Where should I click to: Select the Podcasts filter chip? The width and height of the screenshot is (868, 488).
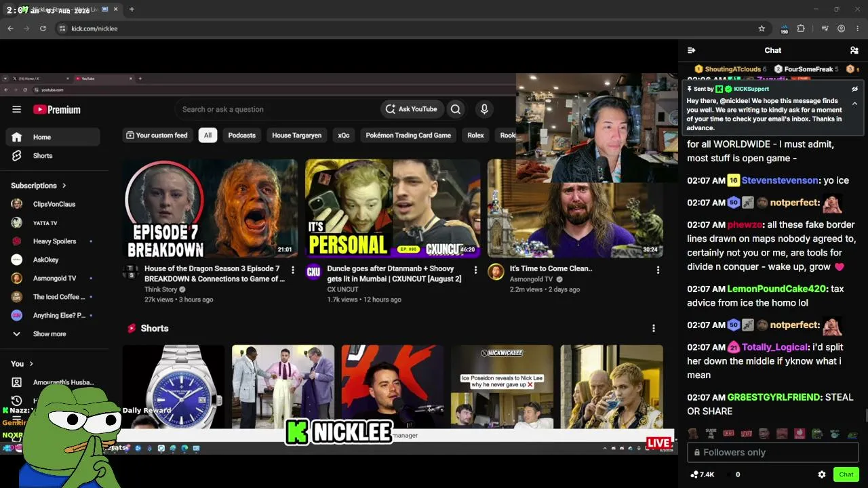tap(242, 136)
